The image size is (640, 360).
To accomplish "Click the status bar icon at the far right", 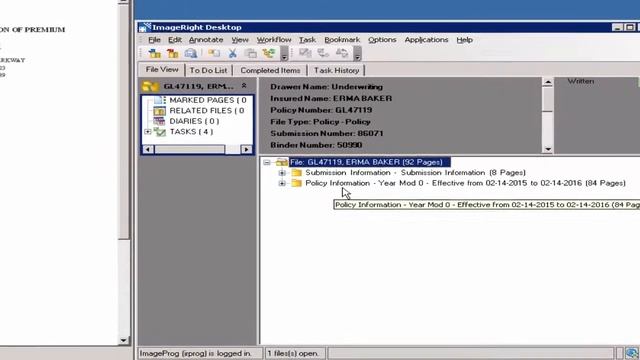I will pyautogui.click(x=632, y=353).
